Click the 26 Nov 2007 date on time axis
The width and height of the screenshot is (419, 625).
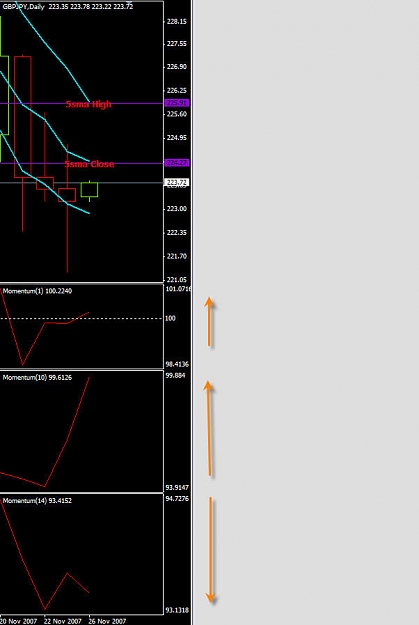[x=107, y=621]
